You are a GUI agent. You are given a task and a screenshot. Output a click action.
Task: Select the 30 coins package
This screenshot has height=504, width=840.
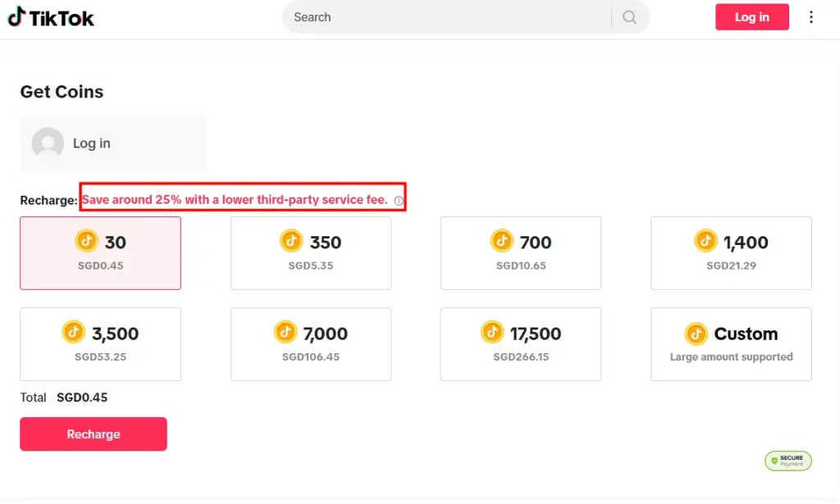(x=100, y=253)
